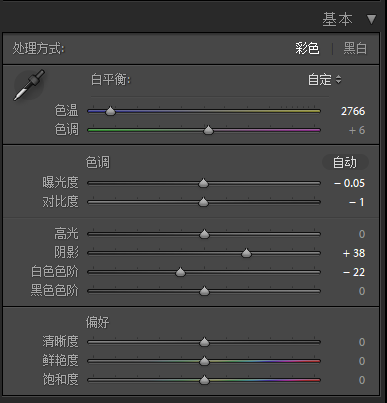Open the 自定 white balance dropdown

coord(325,80)
